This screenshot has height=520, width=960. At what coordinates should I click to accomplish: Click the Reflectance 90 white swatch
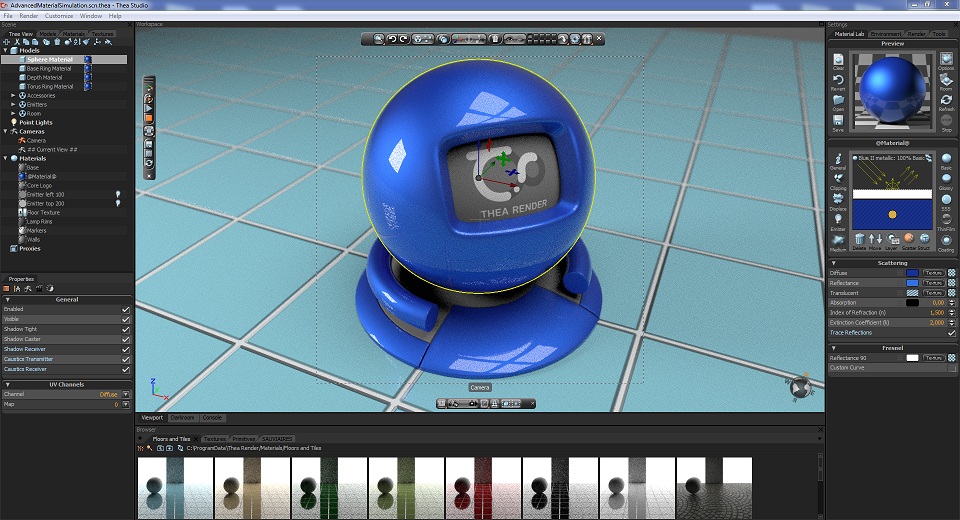click(x=912, y=358)
